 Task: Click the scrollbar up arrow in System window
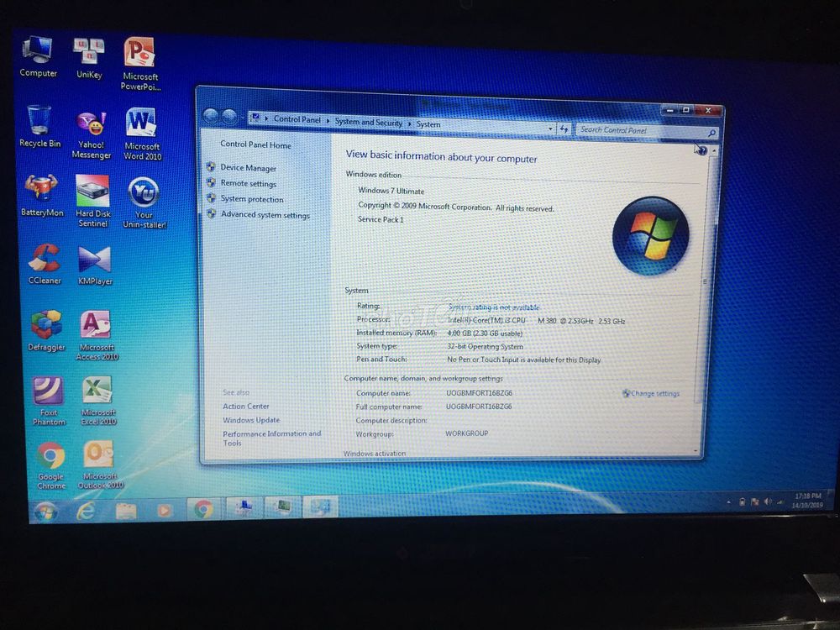coord(714,151)
